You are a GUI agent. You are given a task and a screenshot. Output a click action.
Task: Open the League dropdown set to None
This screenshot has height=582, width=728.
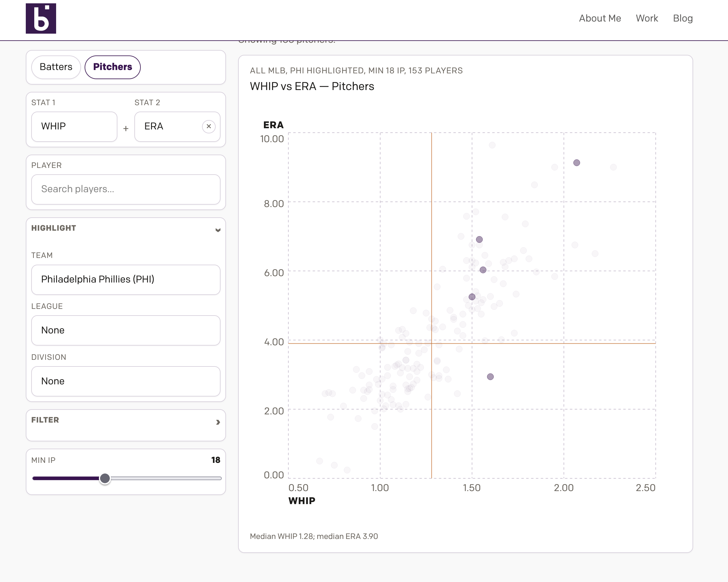click(126, 330)
